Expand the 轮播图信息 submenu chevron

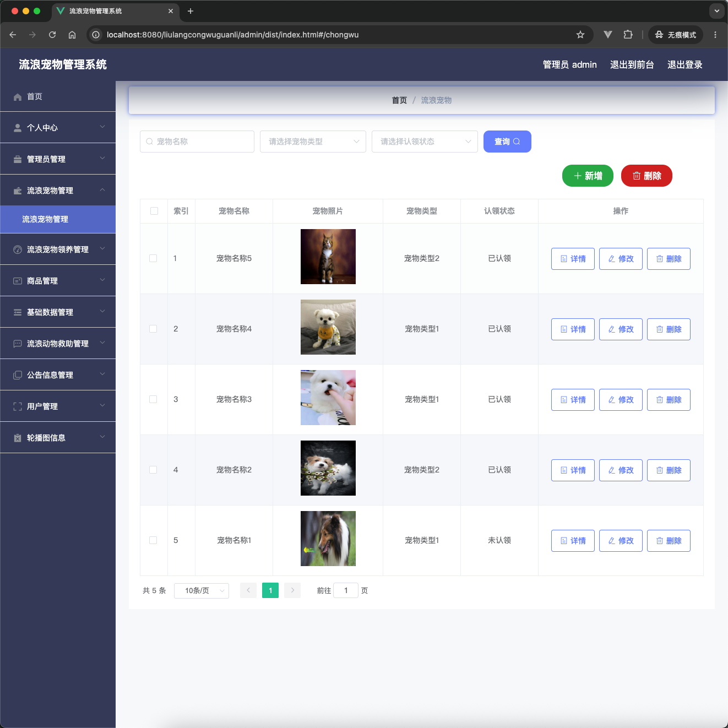(102, 437)
